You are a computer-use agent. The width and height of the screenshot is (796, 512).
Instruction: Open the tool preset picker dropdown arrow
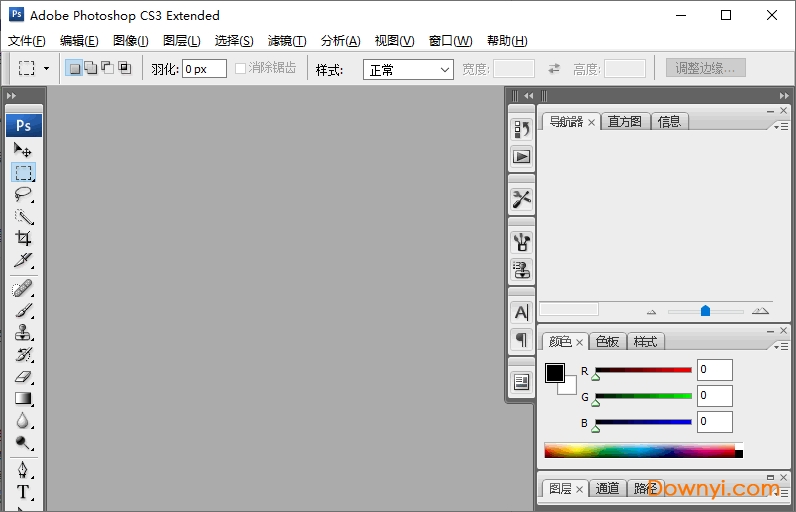(46, 70)
